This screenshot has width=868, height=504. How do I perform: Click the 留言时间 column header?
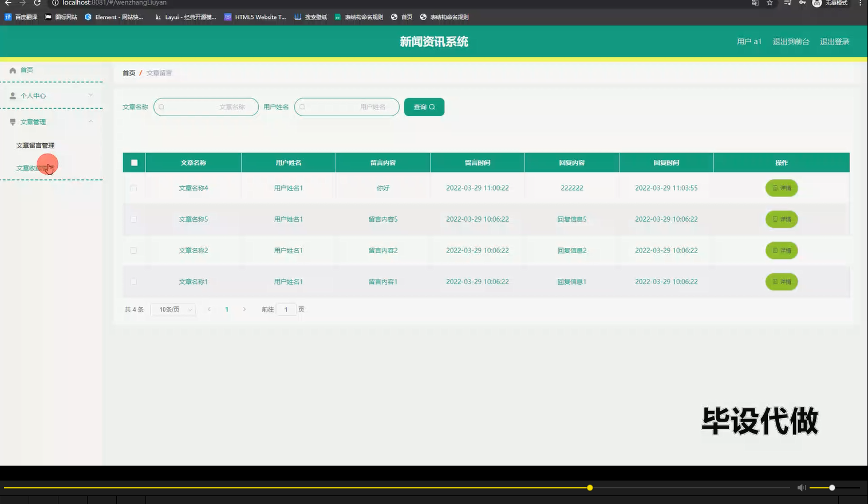[x=478, y=163]
